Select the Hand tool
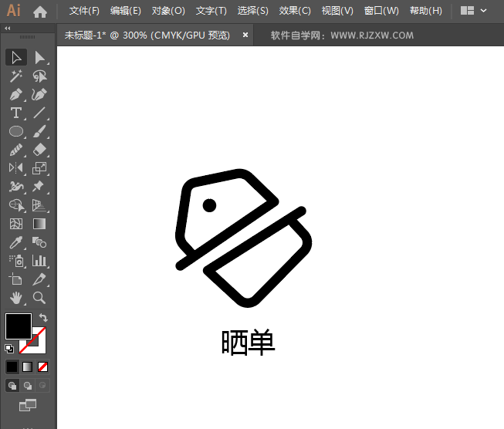This screenshot has width=504, height=429. point(16,298)
